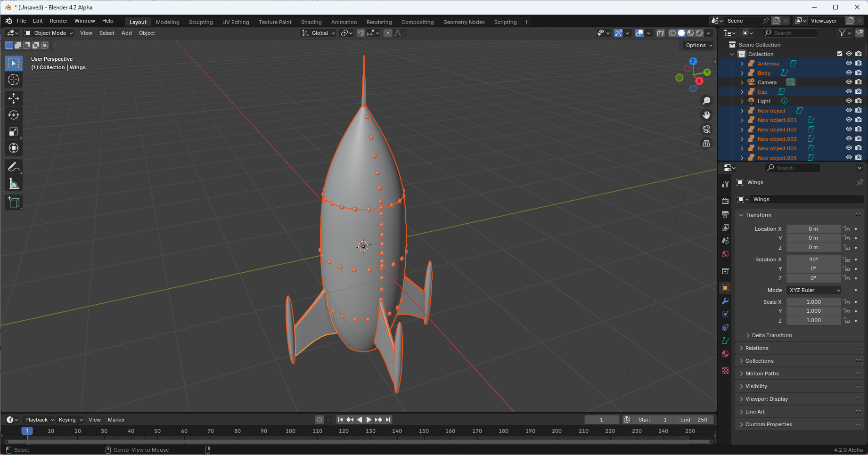Open the Output properties tab icon
868x455 pixels.
[725, 214]
